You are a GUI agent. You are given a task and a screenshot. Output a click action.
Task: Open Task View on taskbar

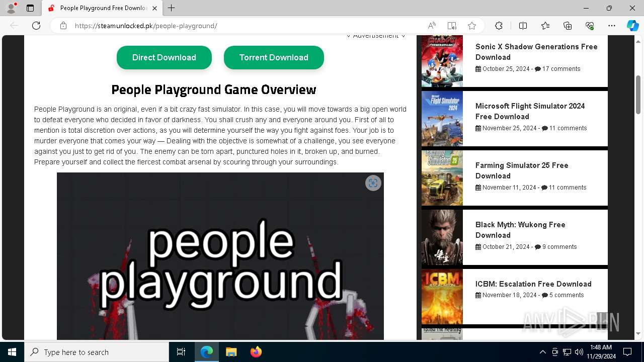pyautogui.click(x=181, y=352)
